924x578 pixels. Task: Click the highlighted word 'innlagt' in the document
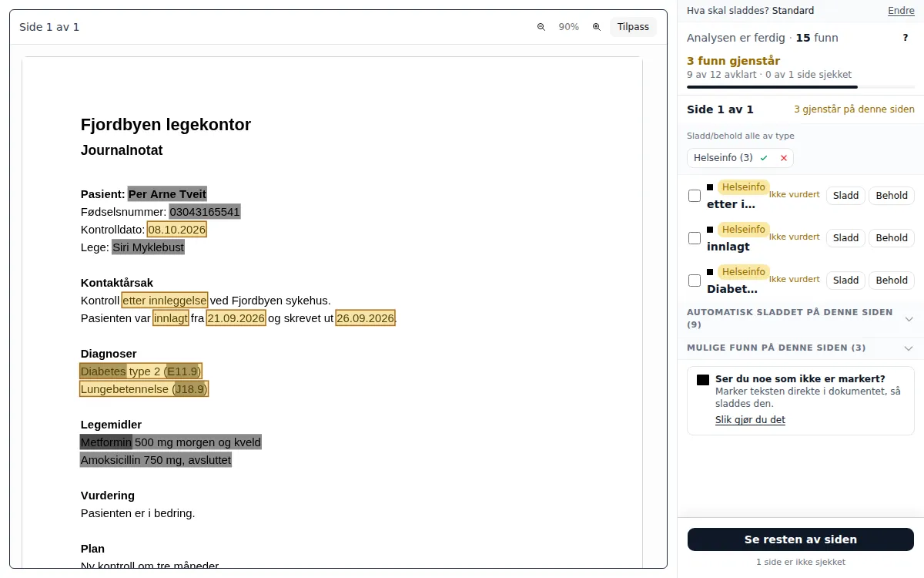[x=170, y=318]
